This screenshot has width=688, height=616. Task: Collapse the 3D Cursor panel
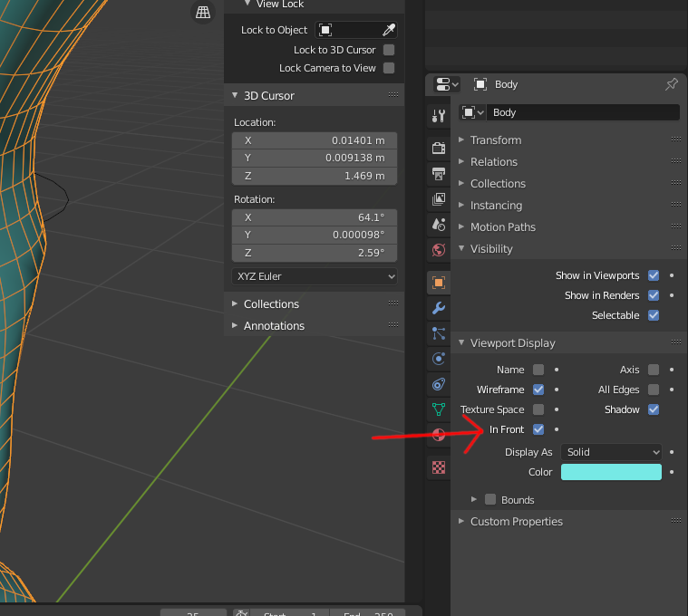tap(235, 95)
